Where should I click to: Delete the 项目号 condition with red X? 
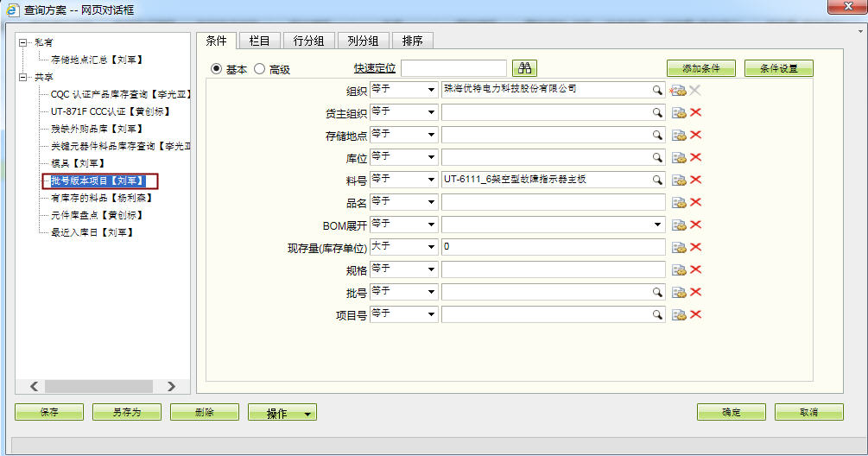[696, 314]
